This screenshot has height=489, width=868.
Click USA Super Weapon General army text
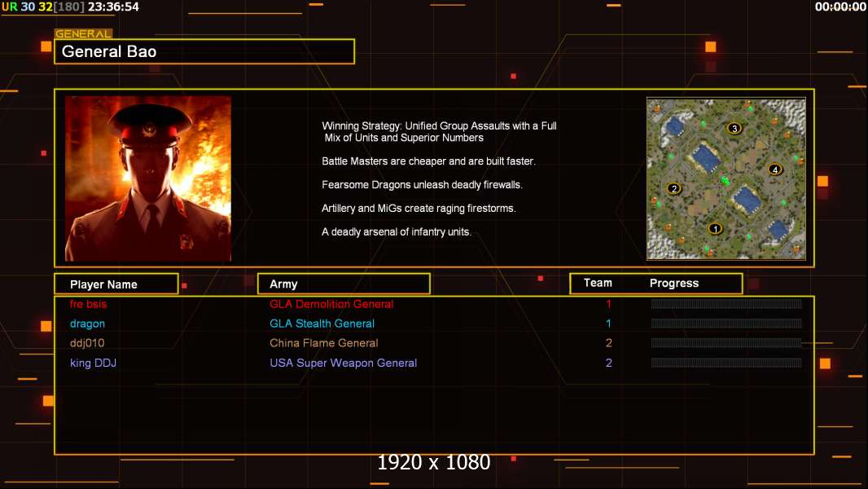344,363
